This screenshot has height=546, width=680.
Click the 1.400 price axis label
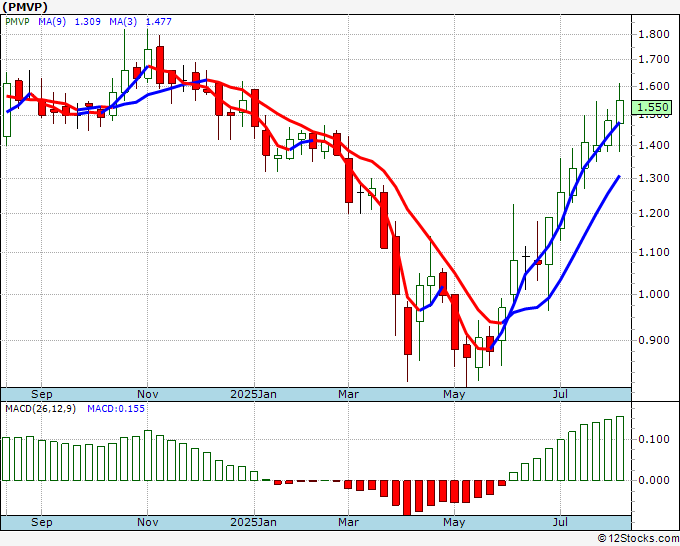pyautogui.click(x=654, y=145)
